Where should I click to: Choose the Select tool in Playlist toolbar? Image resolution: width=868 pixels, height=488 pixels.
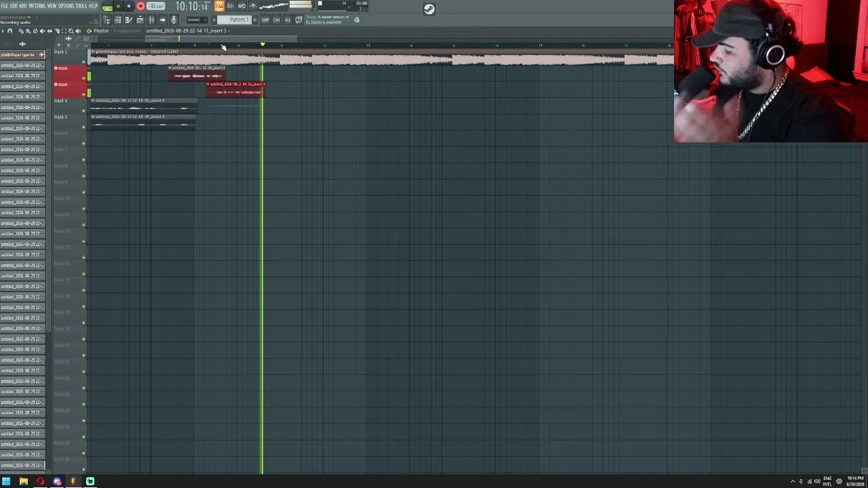point(64,31)
